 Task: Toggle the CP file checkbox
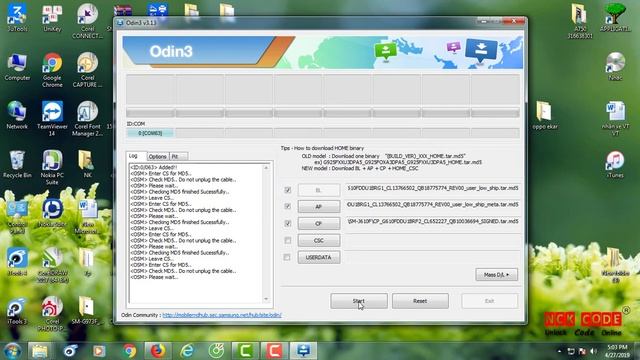(x=288, y=223)
